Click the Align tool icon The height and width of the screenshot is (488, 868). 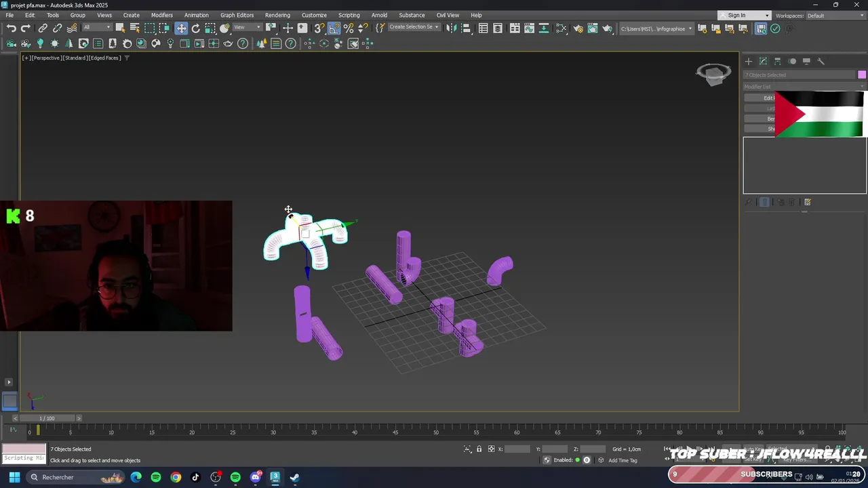tap(466, 28)
